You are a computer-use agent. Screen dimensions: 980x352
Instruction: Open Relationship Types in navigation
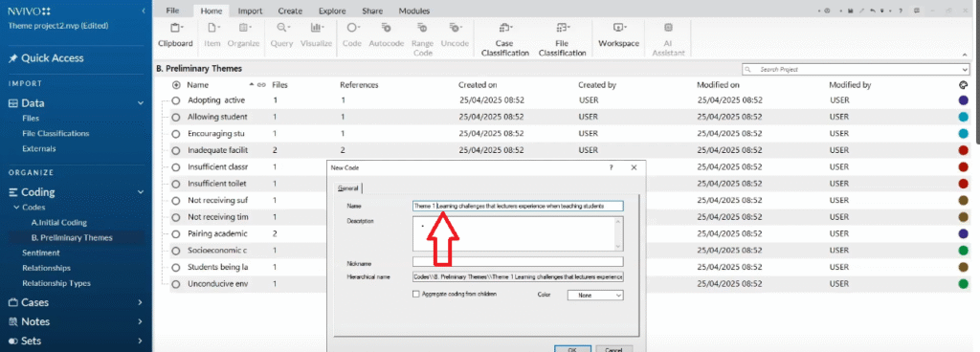point(56,283)
